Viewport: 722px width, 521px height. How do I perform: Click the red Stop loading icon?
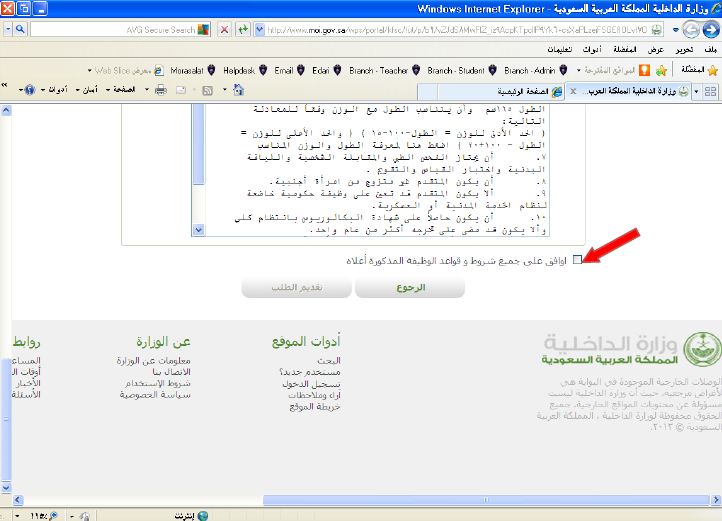coord(223,30)
